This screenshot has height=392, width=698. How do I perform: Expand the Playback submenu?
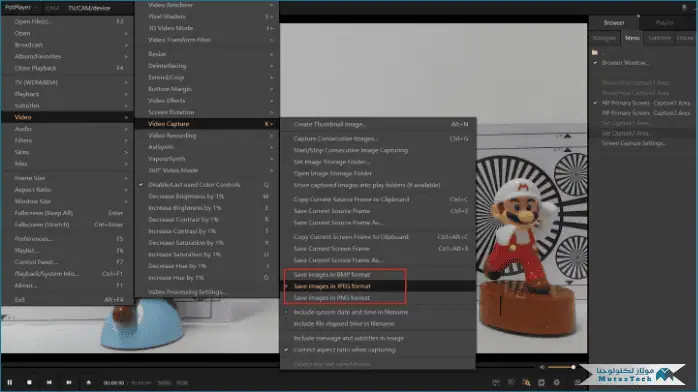pos(68,94)
